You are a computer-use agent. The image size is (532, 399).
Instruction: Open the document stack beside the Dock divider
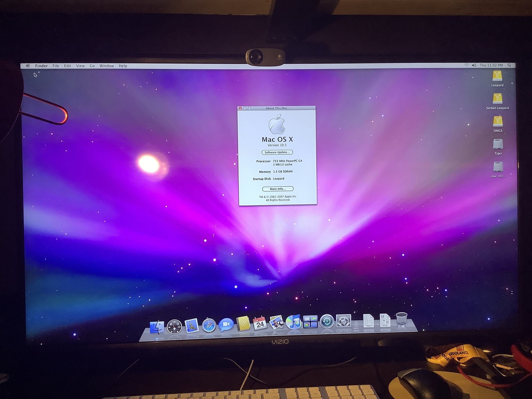point(368,321)
